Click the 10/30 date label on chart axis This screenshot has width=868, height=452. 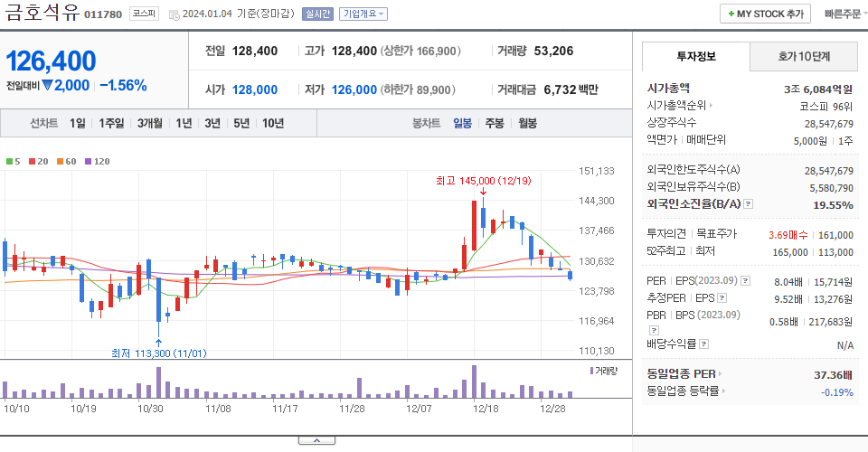150,409
